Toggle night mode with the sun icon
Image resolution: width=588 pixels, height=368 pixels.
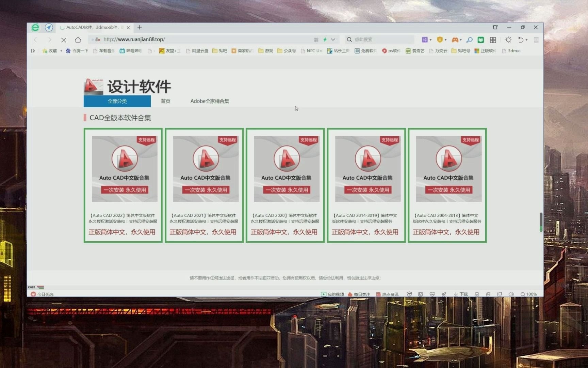pyautogui.click(x=508, y=40)
